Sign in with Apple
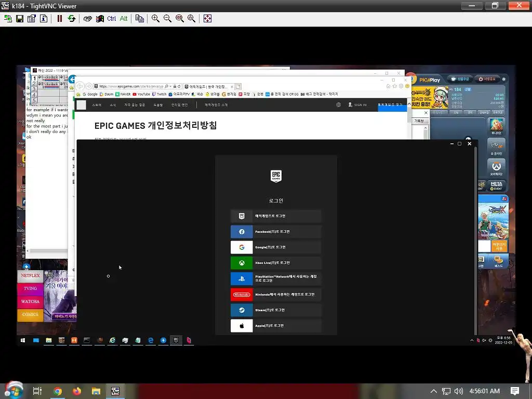532x399 pixels. pyautogui.click(x=276, y=326)
